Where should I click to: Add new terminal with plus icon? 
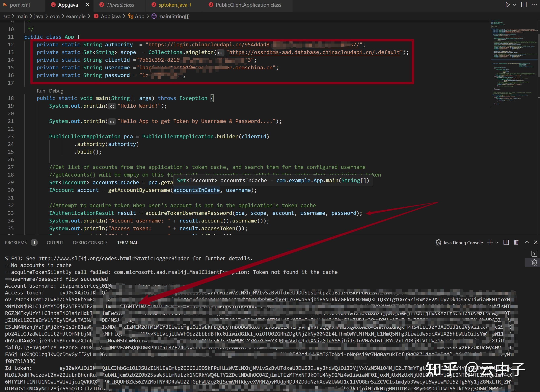coord(490,242)
